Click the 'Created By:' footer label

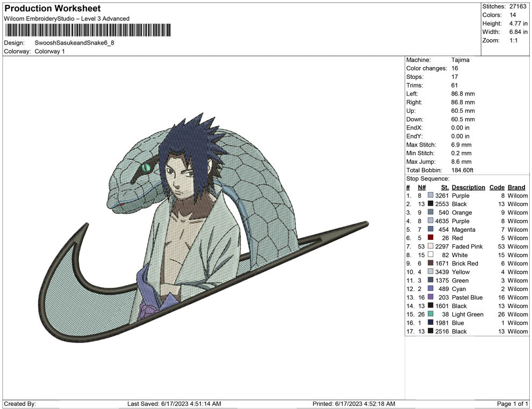pos(20,404)
